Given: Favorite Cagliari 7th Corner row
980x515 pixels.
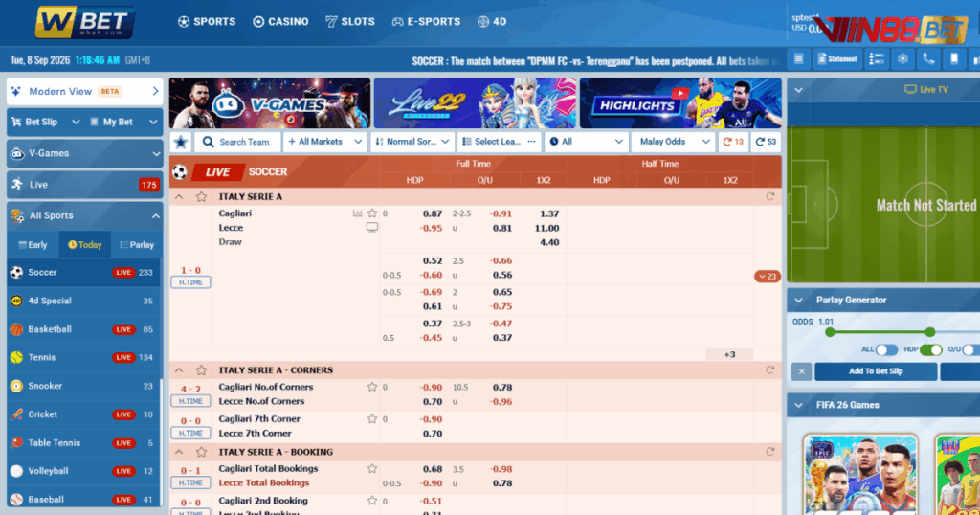Looking at the screenshot, I should click(x=372, y=419).
